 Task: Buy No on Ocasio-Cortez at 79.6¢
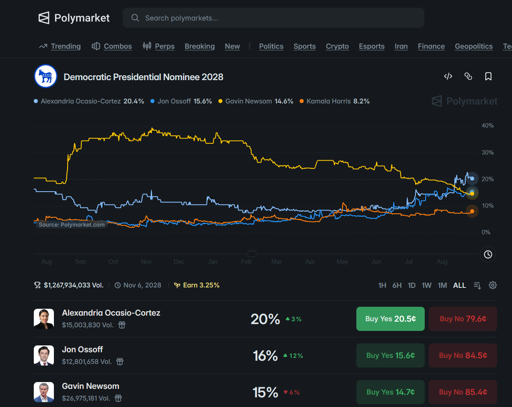pos(463,319)
